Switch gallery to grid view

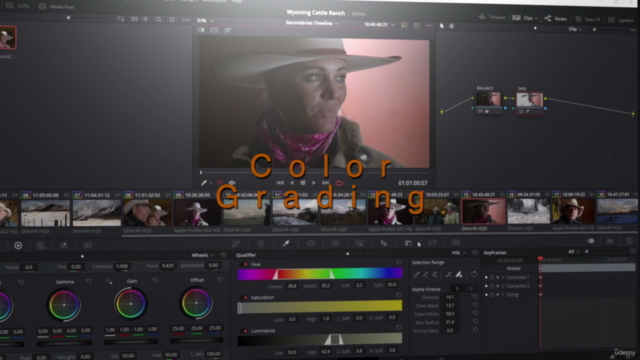coord(134,19)
